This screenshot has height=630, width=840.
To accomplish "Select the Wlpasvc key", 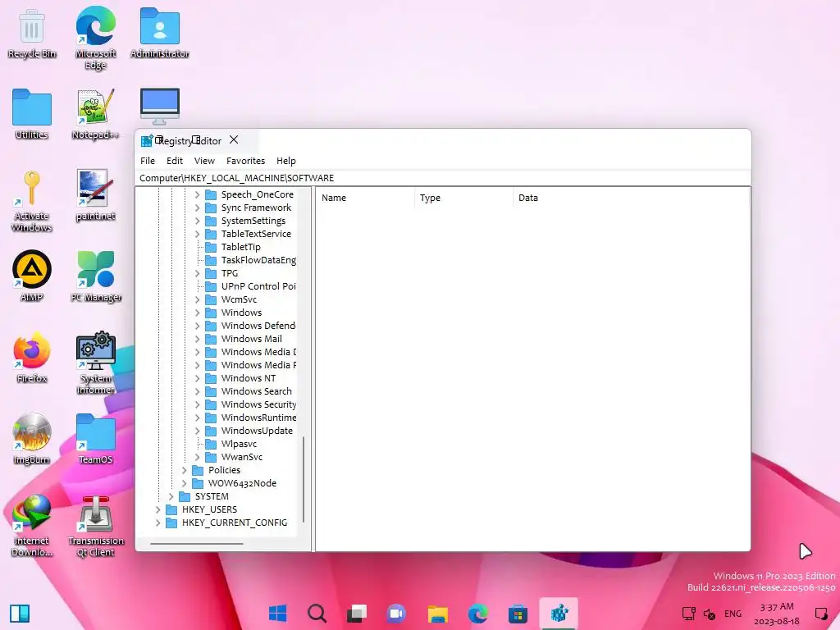I will [x=239, y=444].
